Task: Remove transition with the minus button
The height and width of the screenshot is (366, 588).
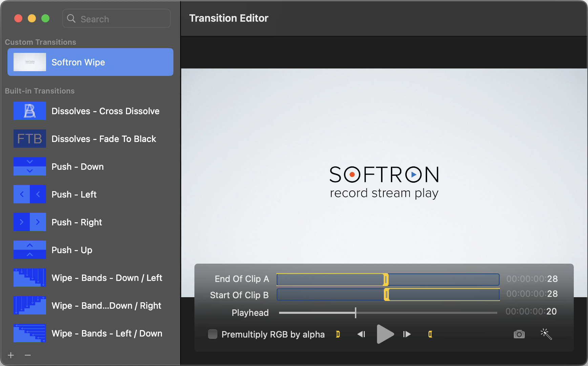Action: pyautogui.click(x=28, y=355)
